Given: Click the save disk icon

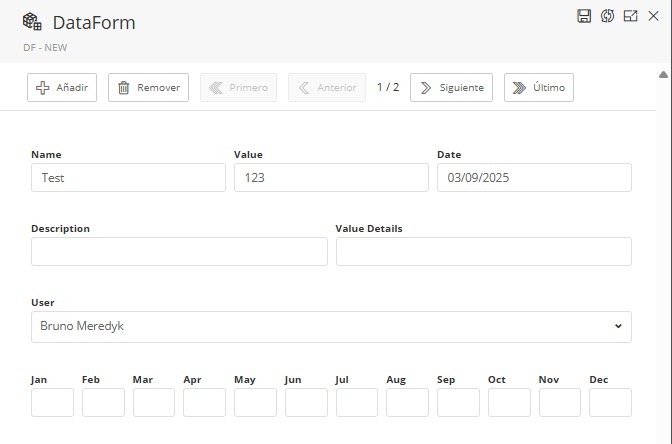Looking at the screenshot, I should (584, 16).
